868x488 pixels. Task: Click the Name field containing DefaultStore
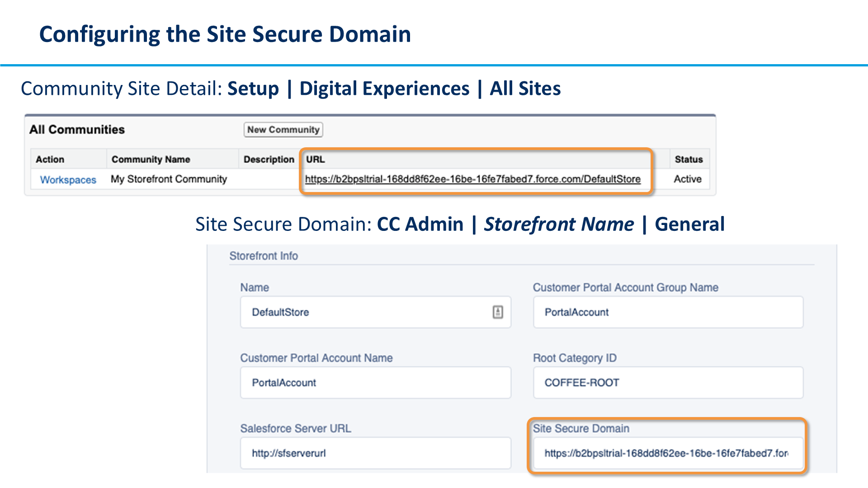(376, 312)
